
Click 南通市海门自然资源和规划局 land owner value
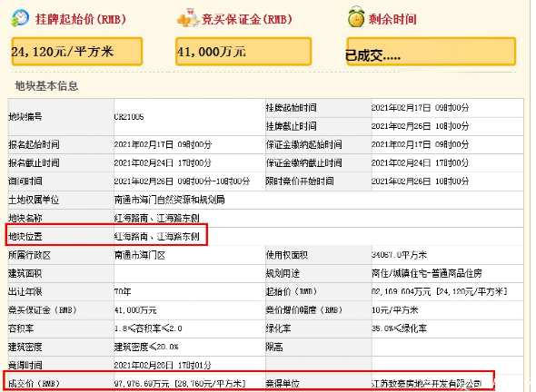(x=170, y=200)
